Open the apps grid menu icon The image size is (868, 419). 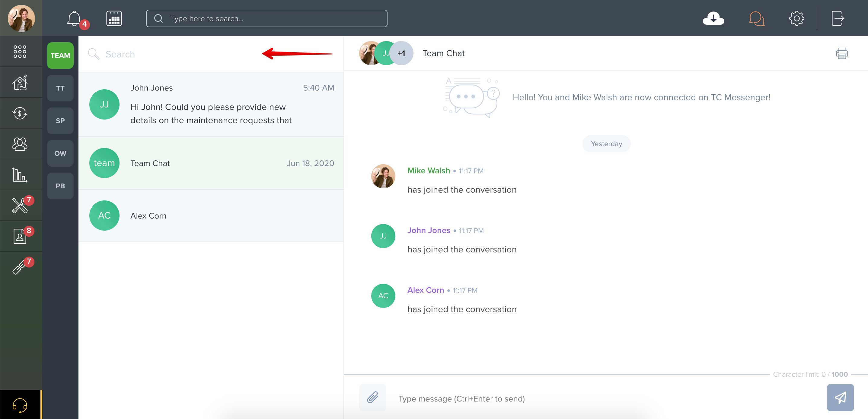tap(20, 52)
